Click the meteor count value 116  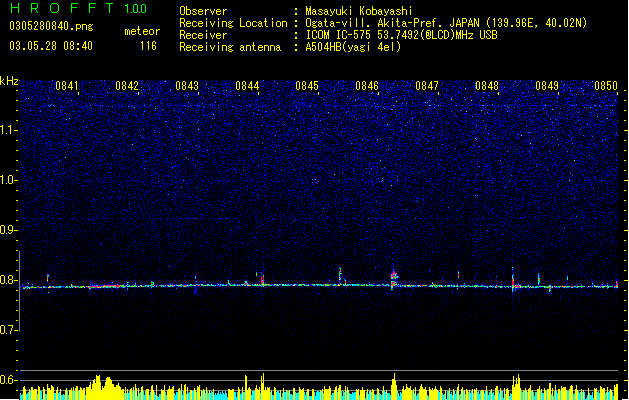(148, 46)
